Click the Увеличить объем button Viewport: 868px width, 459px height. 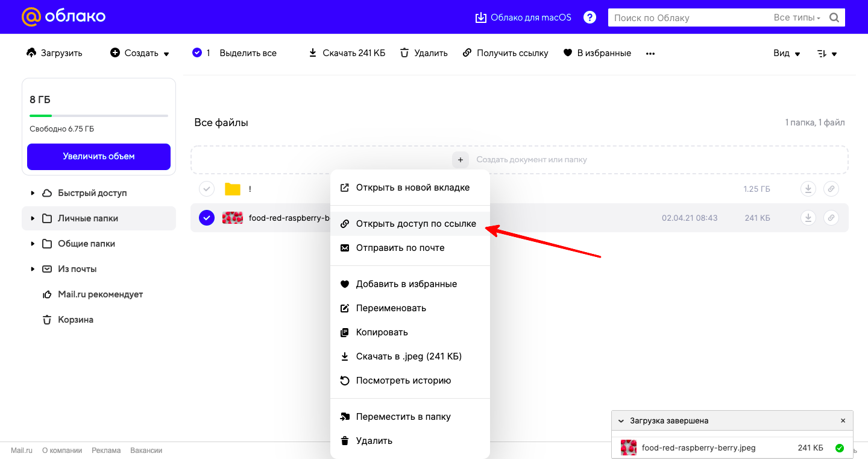(x=99, y=156)
